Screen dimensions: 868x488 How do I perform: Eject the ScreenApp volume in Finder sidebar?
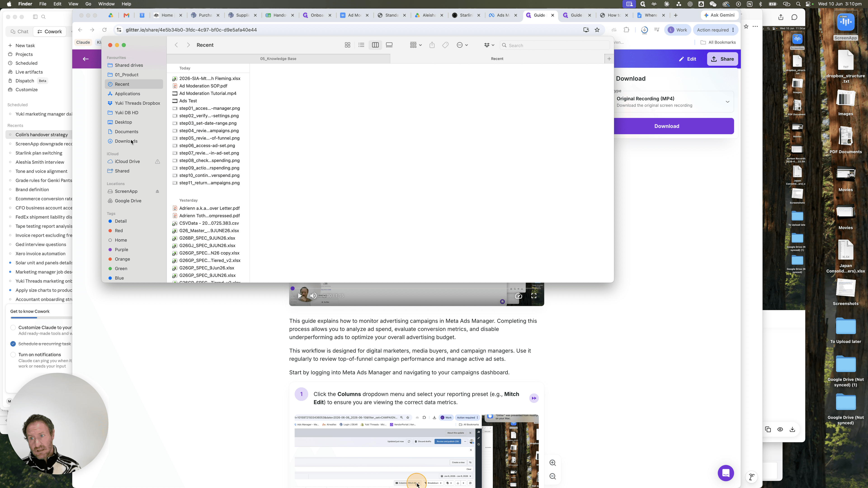tap(157, 191)
